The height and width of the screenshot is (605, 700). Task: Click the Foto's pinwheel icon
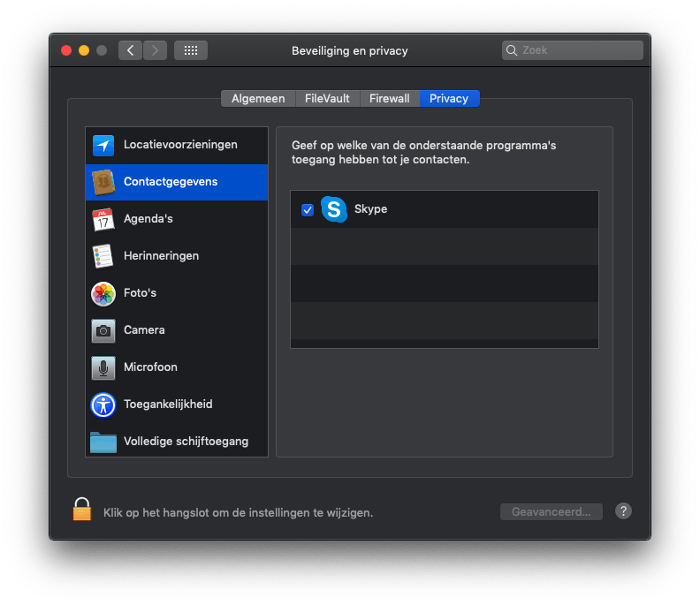(x=103, y=293)
